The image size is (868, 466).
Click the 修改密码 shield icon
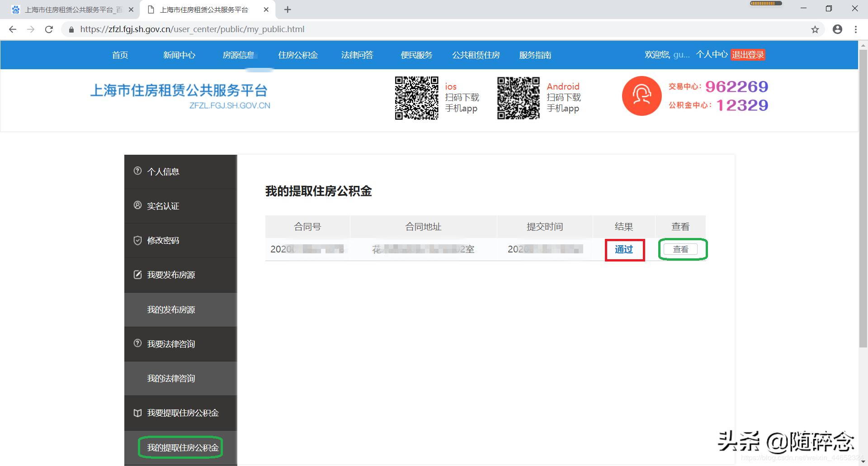(x=138, y=240)
